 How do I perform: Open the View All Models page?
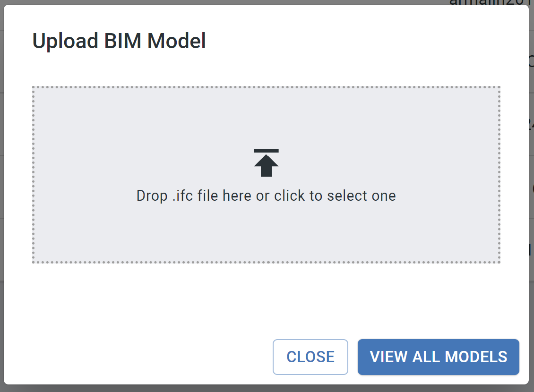coord(438,357)
